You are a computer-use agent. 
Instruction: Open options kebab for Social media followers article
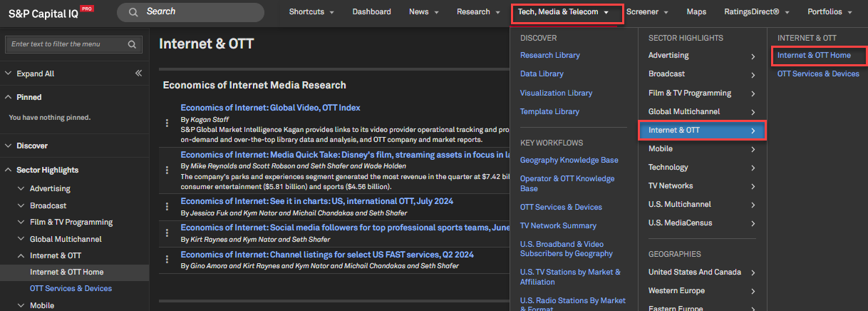(167, 233)
